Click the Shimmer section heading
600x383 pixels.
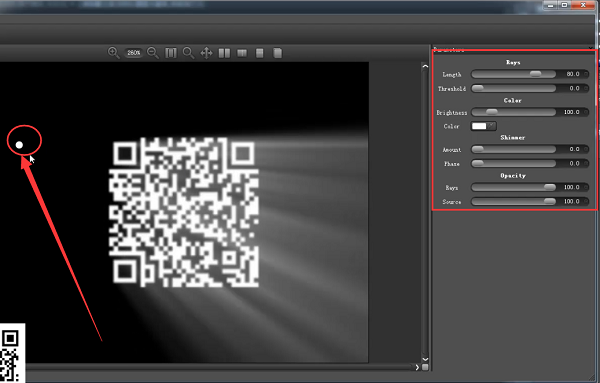(513, 137)
